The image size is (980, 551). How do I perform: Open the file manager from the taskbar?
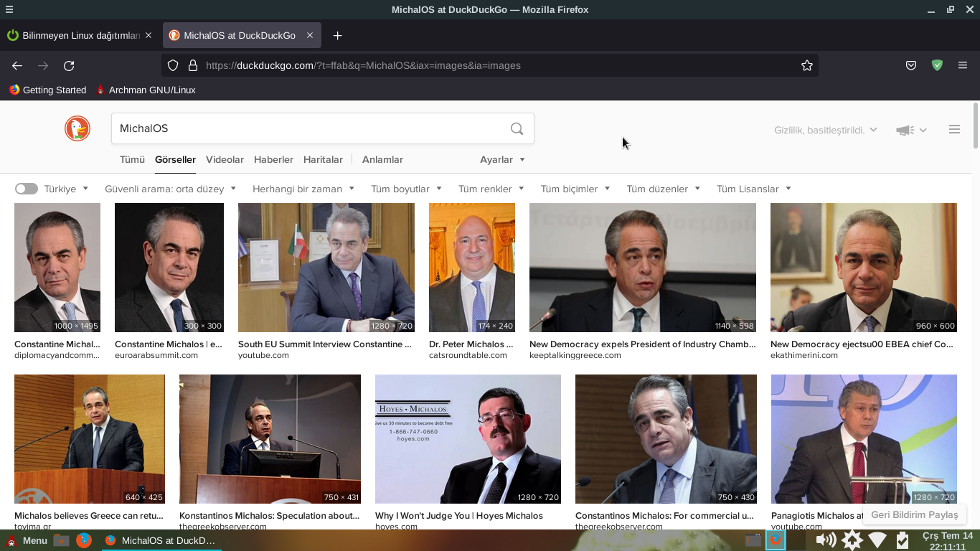[x=62, y=540]
